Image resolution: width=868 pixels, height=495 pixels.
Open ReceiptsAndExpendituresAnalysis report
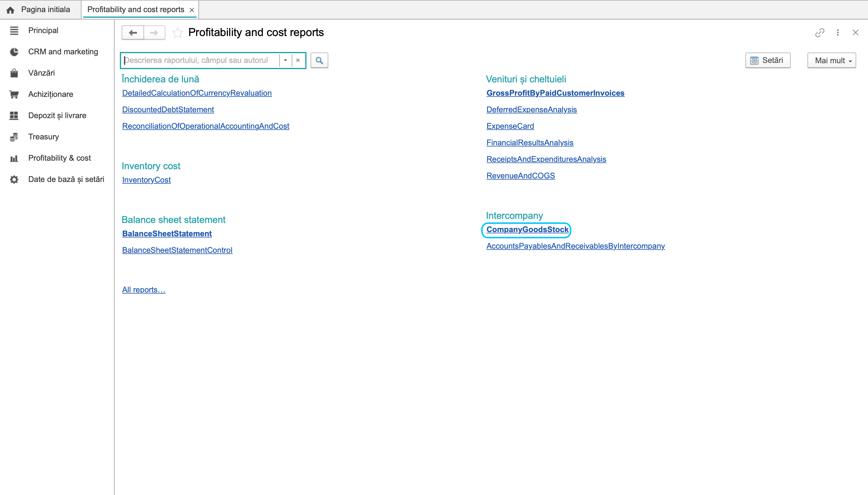coord(546,159)
